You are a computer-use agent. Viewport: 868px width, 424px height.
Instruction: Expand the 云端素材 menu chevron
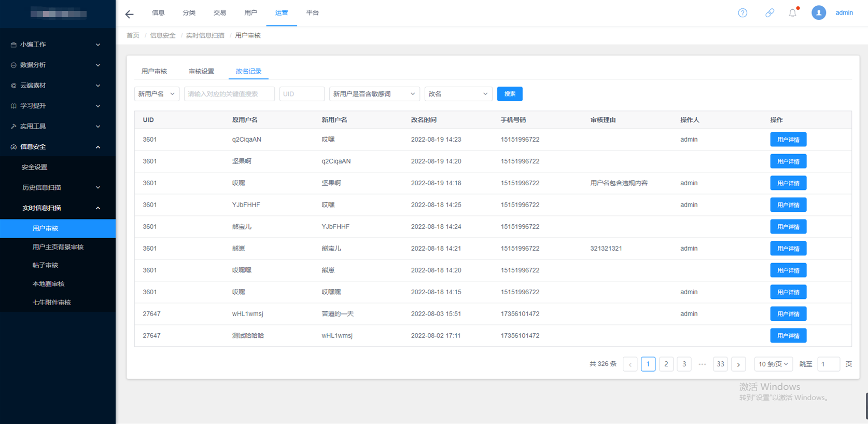click(x=98, y=86)
